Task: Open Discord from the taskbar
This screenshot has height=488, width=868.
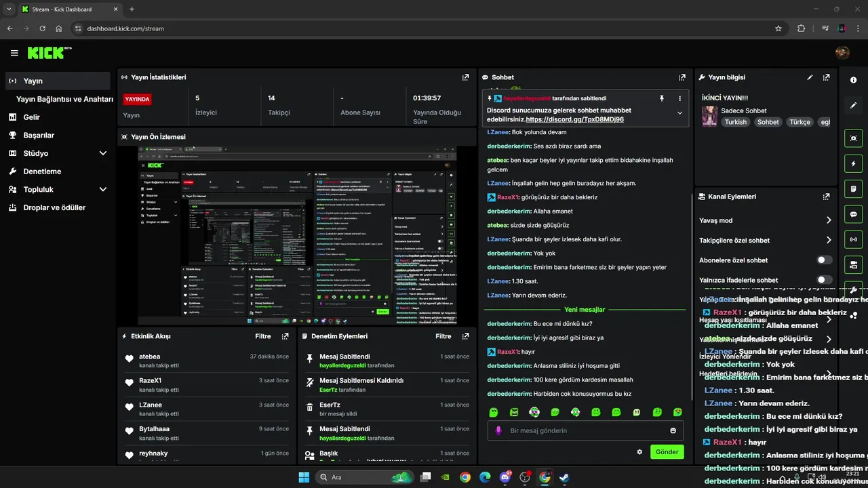Action: (505, 477)
